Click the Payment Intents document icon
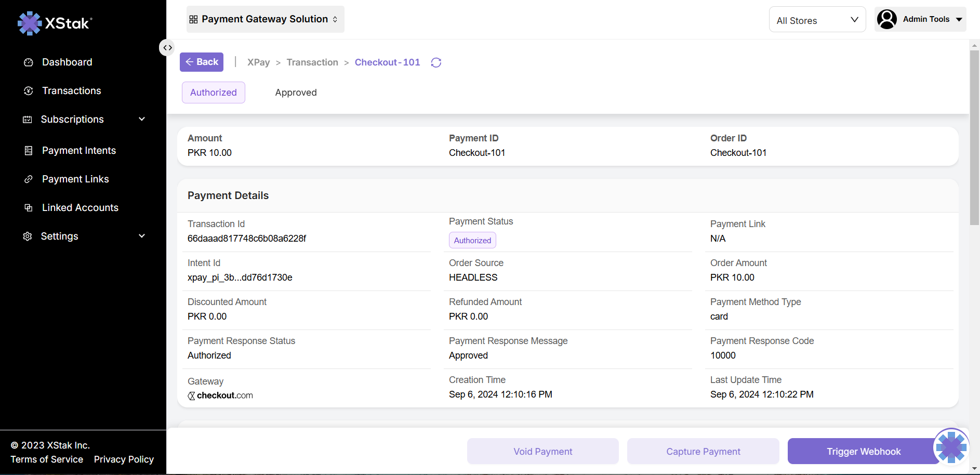The image size is (980, 475). 29,151
